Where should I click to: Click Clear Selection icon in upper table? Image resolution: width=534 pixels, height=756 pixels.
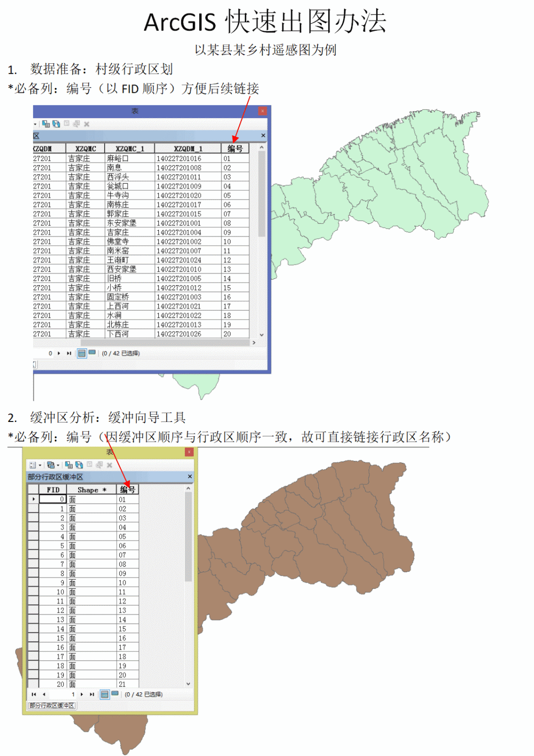click(x=67, y=124)
